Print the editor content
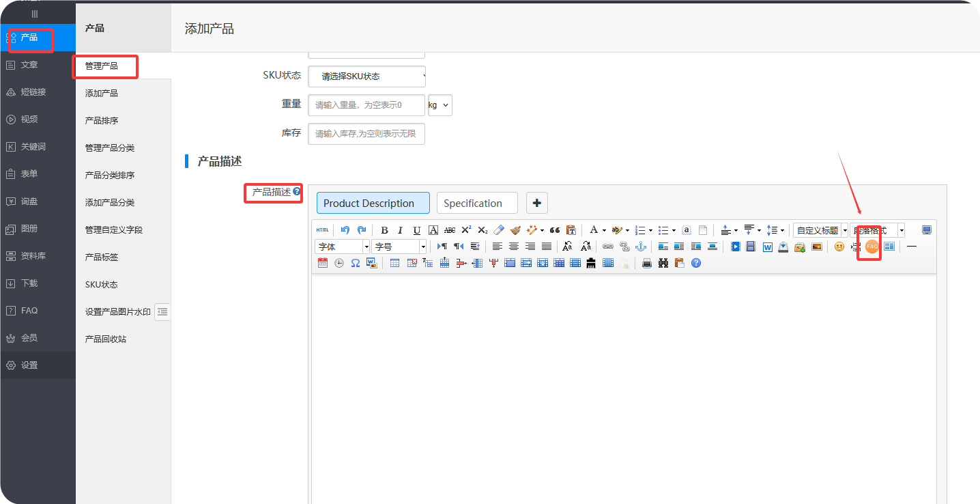 [x=647, y=263]
